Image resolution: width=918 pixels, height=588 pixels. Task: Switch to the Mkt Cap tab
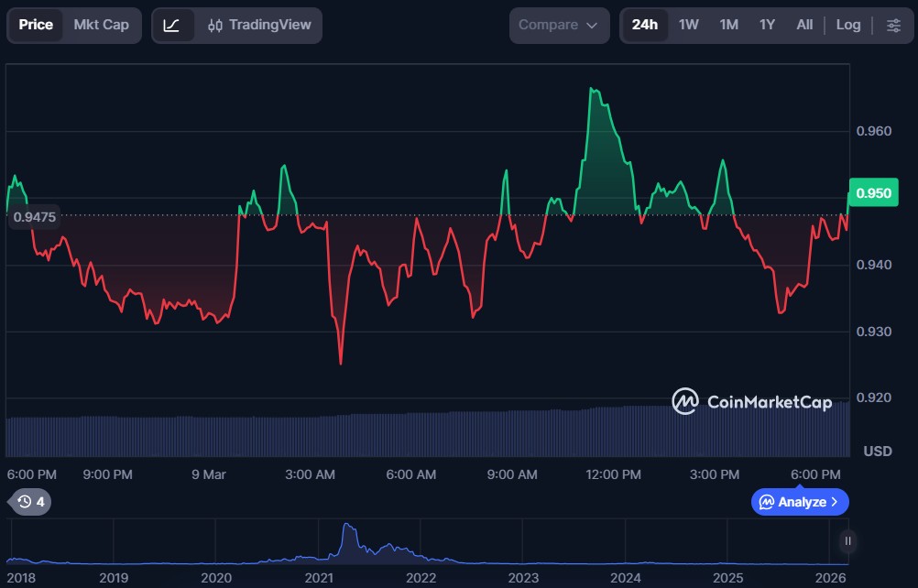point(101,25)
